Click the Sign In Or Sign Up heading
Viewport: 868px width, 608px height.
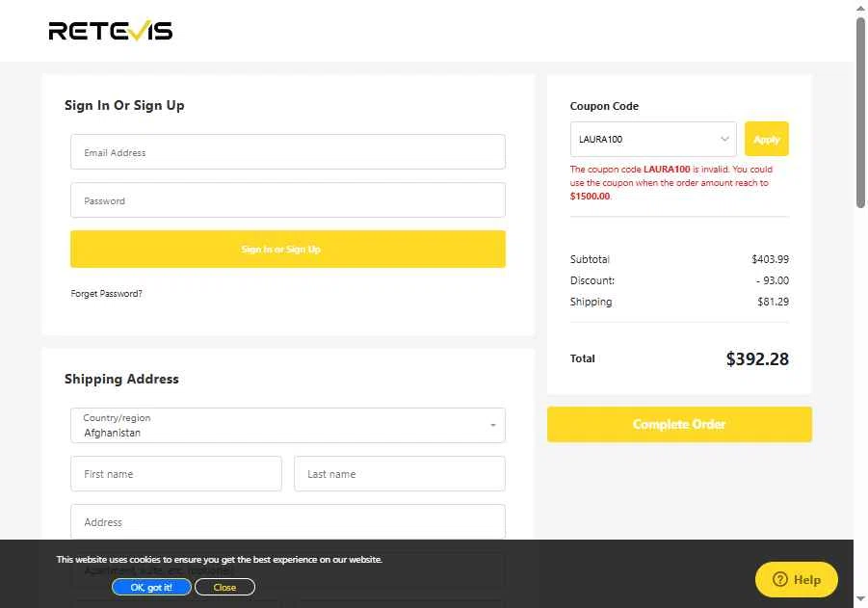click(124, 105)
